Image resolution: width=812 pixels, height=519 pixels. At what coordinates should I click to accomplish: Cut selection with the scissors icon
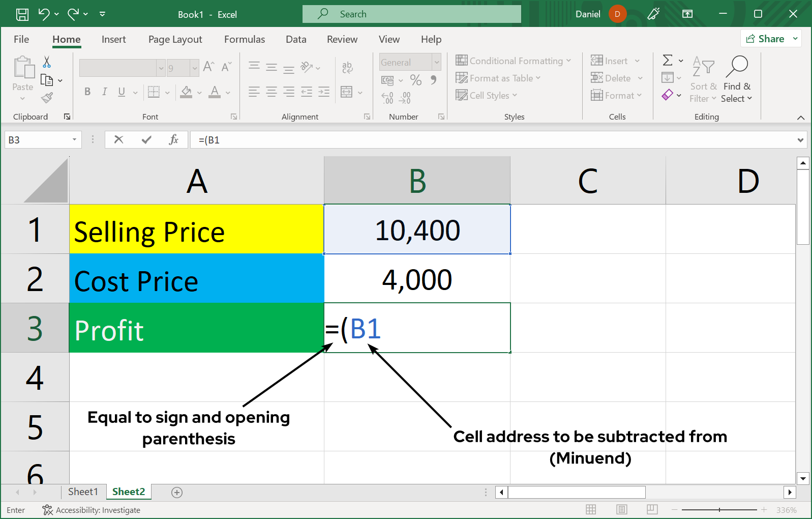point(47,62)
